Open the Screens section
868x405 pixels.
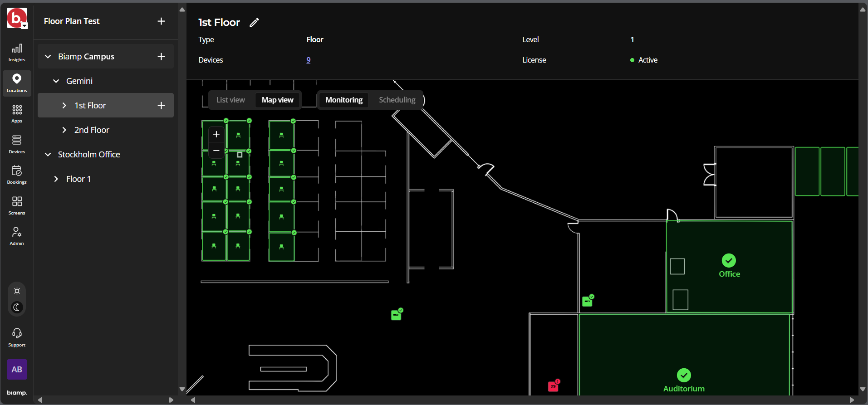pos(17,205)
